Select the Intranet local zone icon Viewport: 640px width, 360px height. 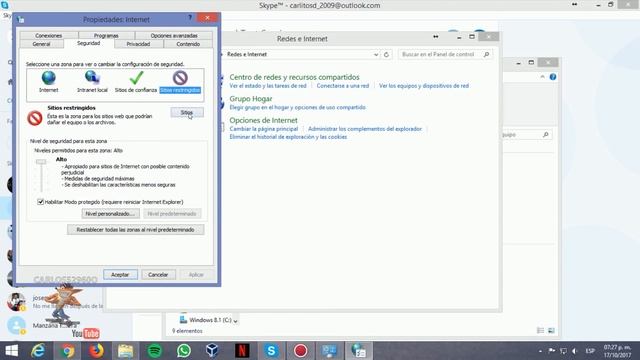pos(92,82)
